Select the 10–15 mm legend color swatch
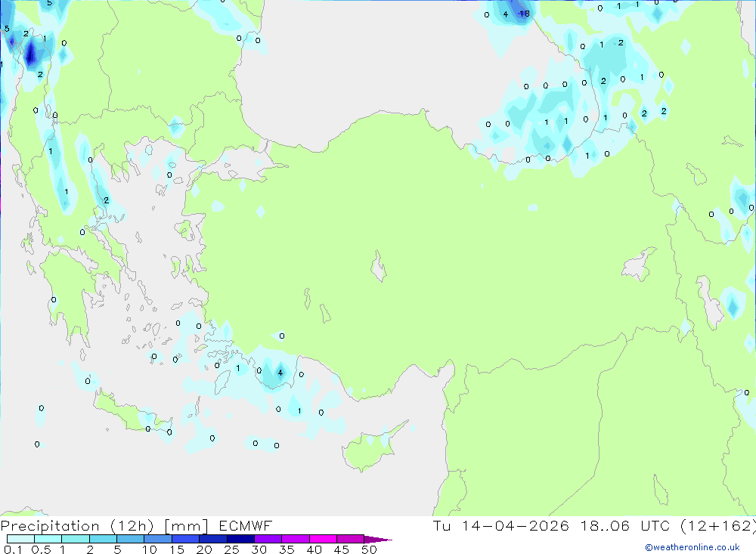This screenshot has width=756, height=554. click(x=158, y=539)
